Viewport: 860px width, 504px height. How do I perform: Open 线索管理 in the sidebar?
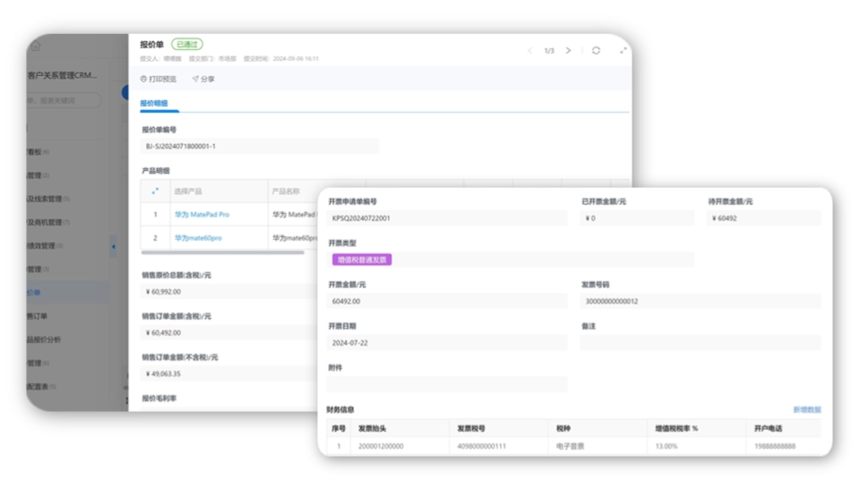[48, 199]
